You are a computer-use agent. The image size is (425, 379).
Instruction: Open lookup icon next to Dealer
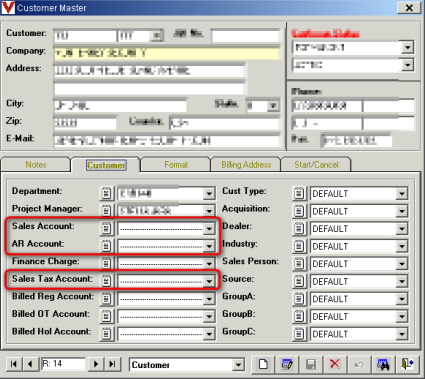click(299, 228)
